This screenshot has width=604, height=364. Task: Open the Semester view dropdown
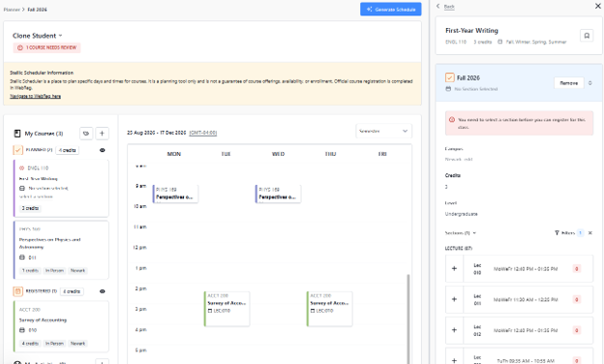pos(383,131)
